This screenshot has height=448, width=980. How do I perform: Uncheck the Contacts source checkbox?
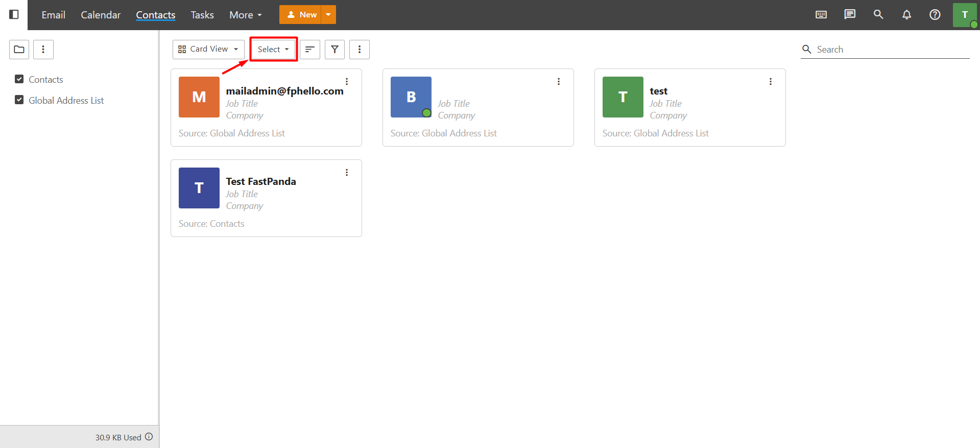click(19, 79)
